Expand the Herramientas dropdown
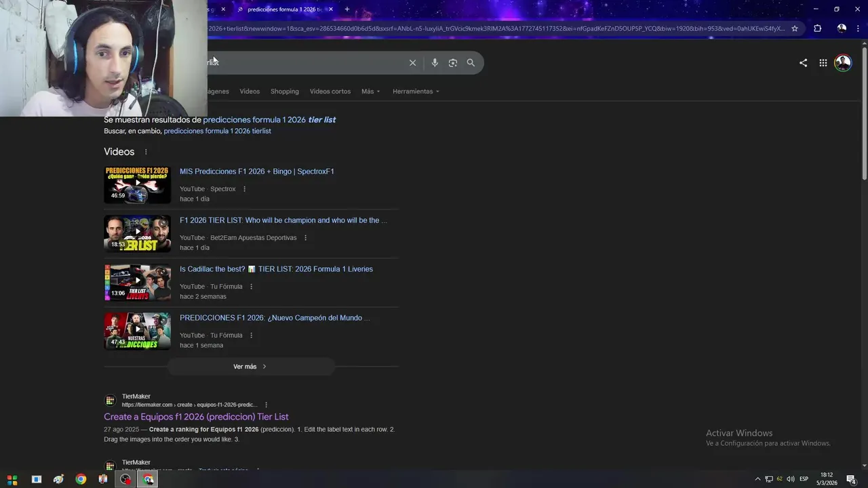Viewport: 868px width, 488px height. point(416,91)
